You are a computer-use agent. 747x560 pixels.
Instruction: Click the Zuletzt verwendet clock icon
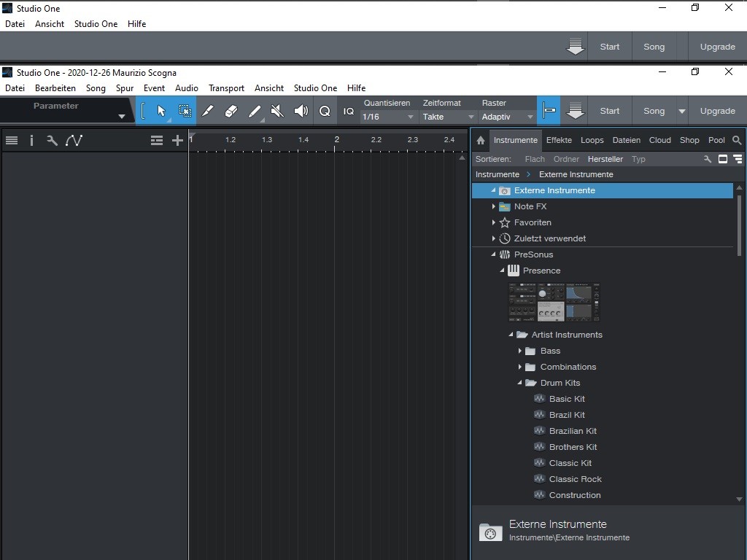tap(505, 238)
